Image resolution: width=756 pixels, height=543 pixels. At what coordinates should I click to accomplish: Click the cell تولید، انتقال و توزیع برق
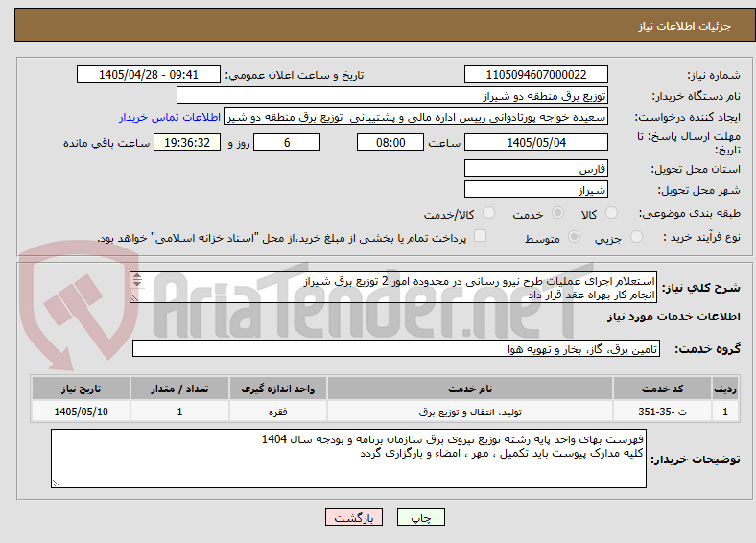pos(470,412)
